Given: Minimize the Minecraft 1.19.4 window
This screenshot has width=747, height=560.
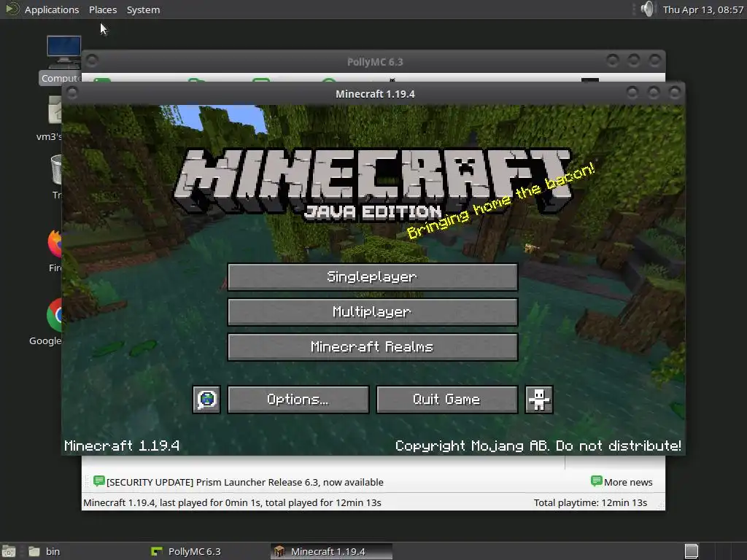Looking at the screenshot, I should [632, 93].
